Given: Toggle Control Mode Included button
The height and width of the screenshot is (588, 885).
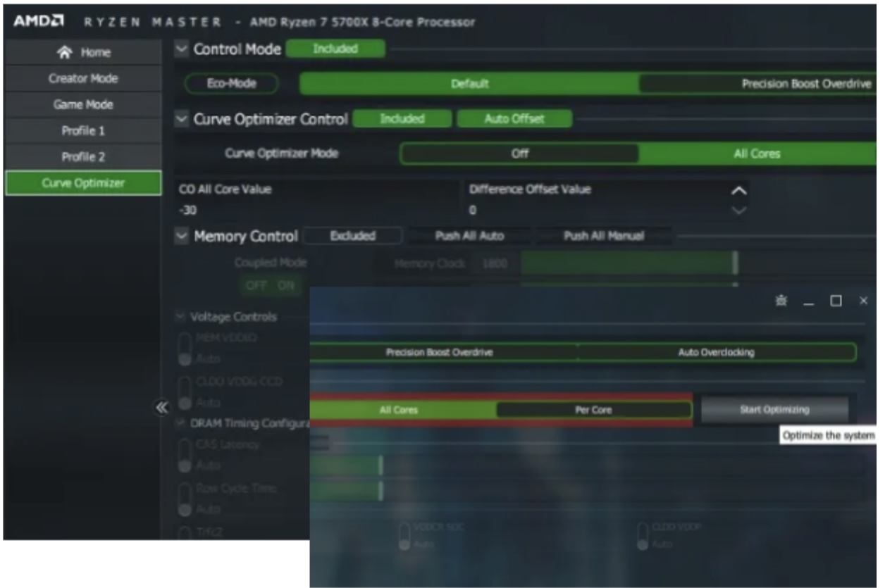Looking at the screenshot, I should 335,49.
